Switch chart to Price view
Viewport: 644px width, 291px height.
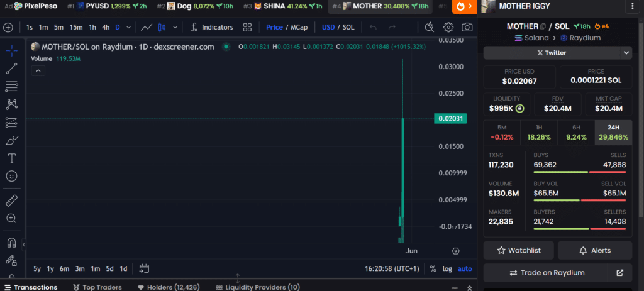274,28
